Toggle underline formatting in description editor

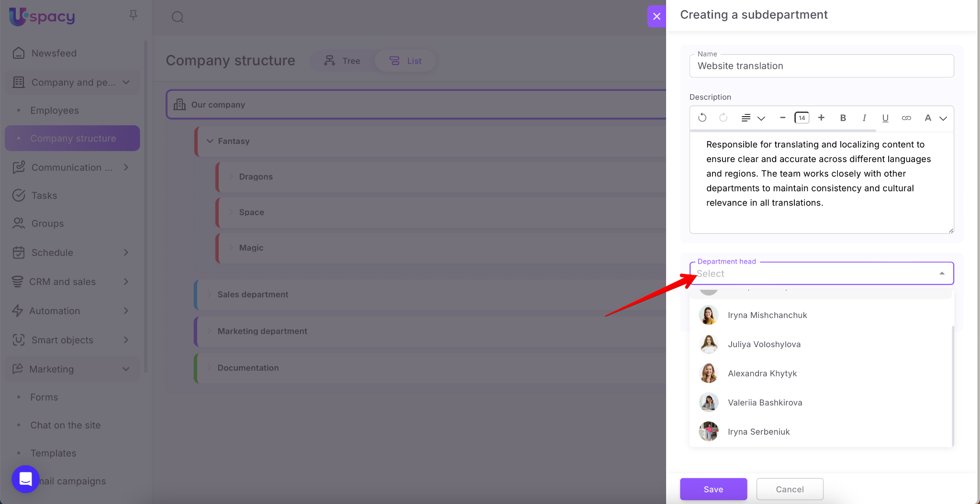point(885,118)
